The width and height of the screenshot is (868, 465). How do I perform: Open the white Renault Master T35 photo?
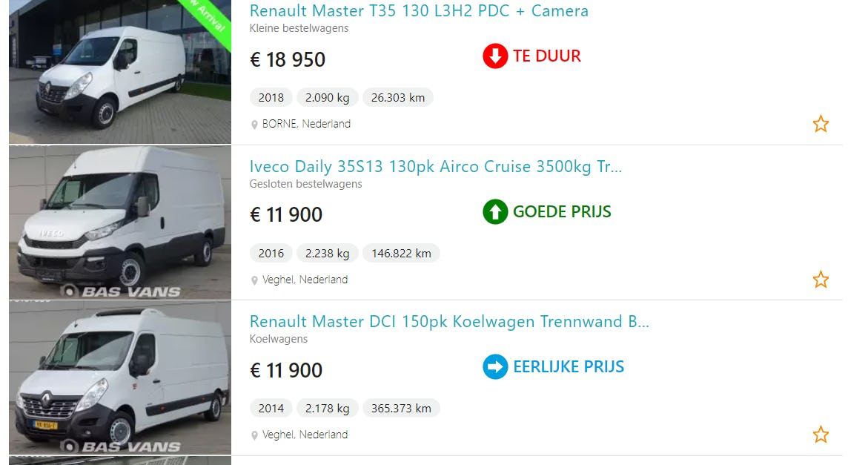[120, 72]
